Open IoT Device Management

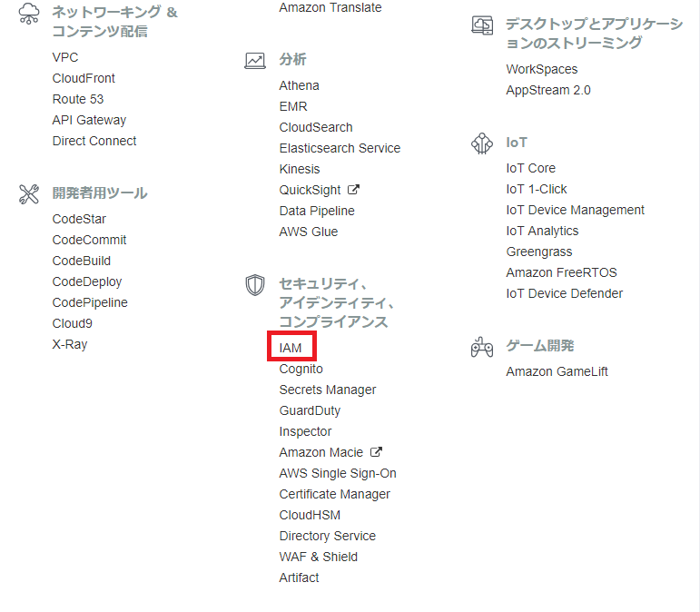(575, 211)
